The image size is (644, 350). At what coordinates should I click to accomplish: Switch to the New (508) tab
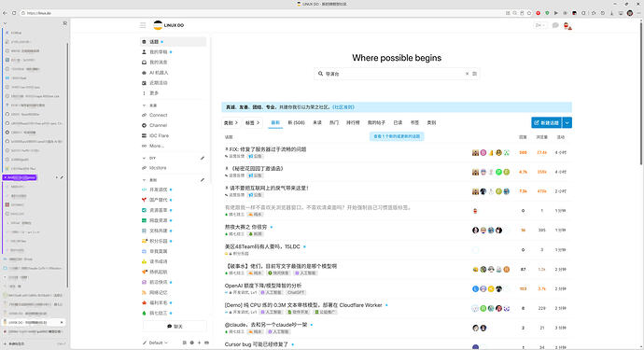pos(296,122)
